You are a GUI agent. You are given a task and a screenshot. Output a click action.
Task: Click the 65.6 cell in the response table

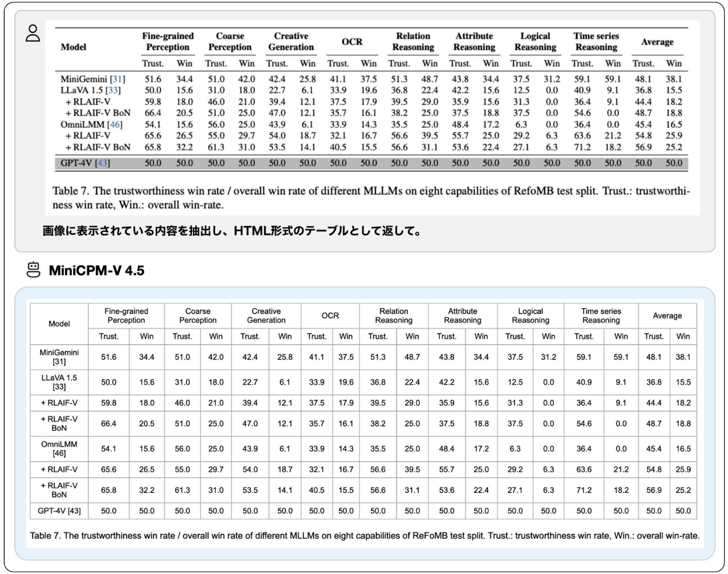point(109,469)
